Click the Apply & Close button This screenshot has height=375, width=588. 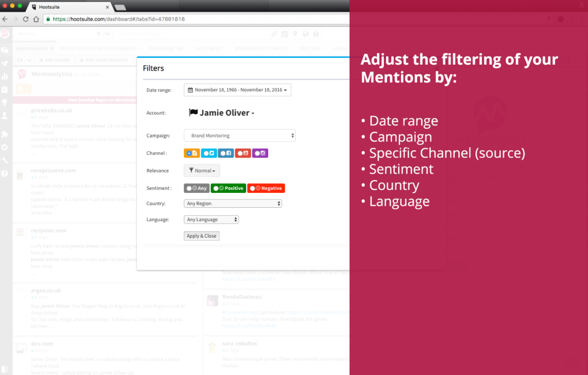click(201, 236)
